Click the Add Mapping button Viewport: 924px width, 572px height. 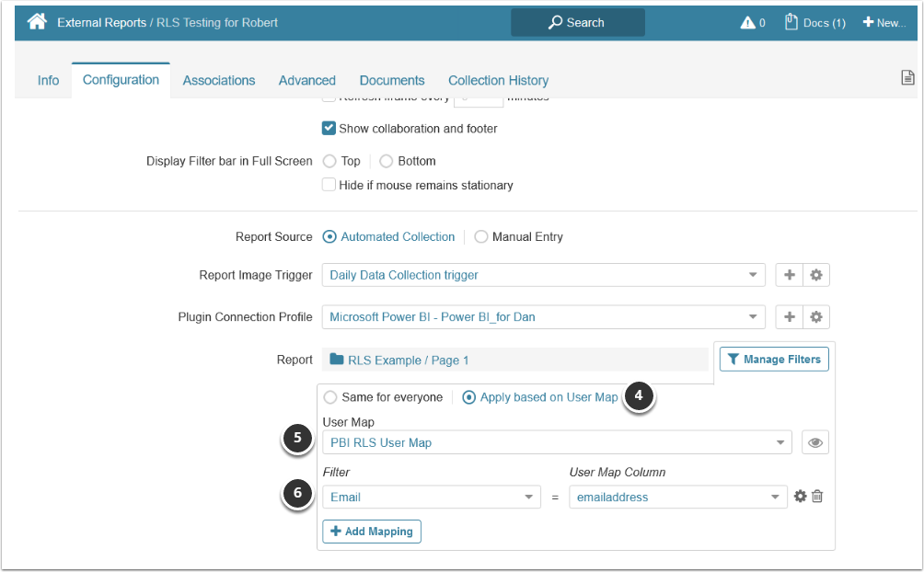click(x=372, y=532)
